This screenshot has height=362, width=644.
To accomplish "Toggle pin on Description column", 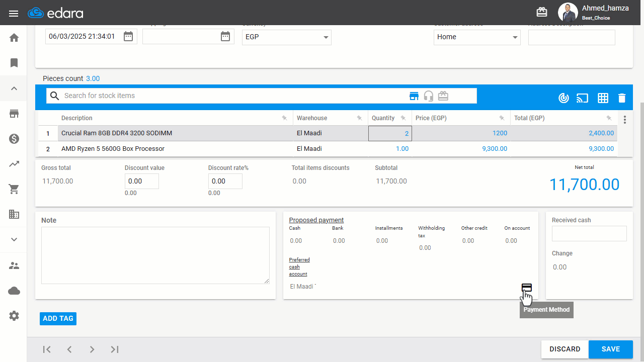I will [284, 118].
